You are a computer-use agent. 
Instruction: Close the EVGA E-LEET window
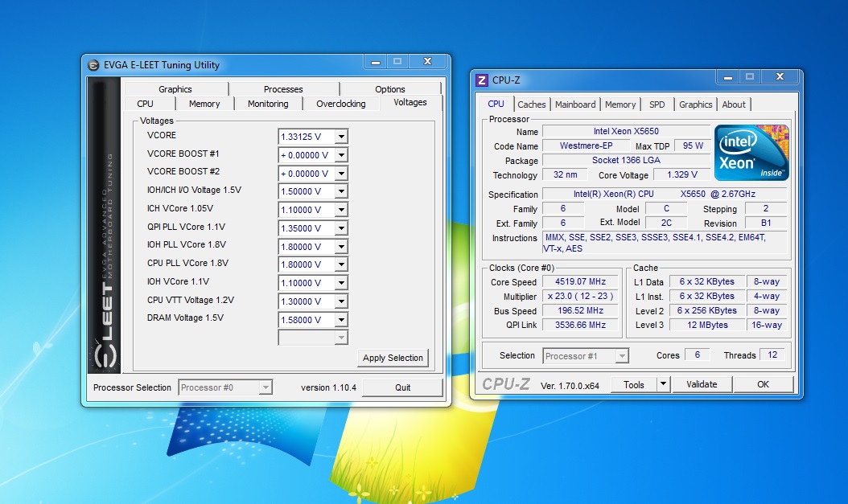[426, 62]
